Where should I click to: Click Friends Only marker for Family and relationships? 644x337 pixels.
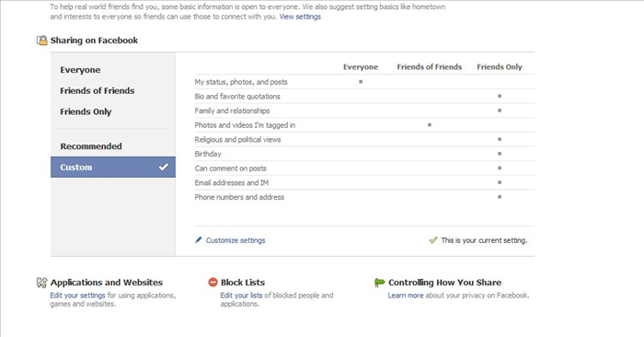tap(500, 110)
